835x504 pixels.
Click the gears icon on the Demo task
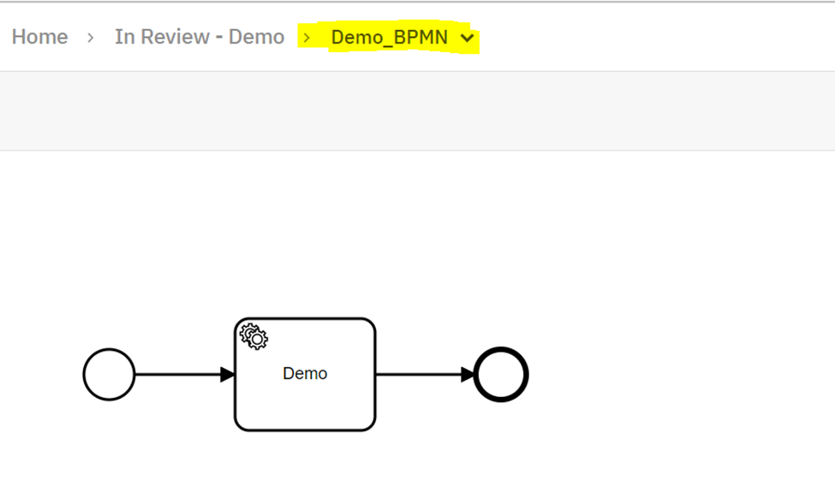pyautogui.click(x=255, y=335)
